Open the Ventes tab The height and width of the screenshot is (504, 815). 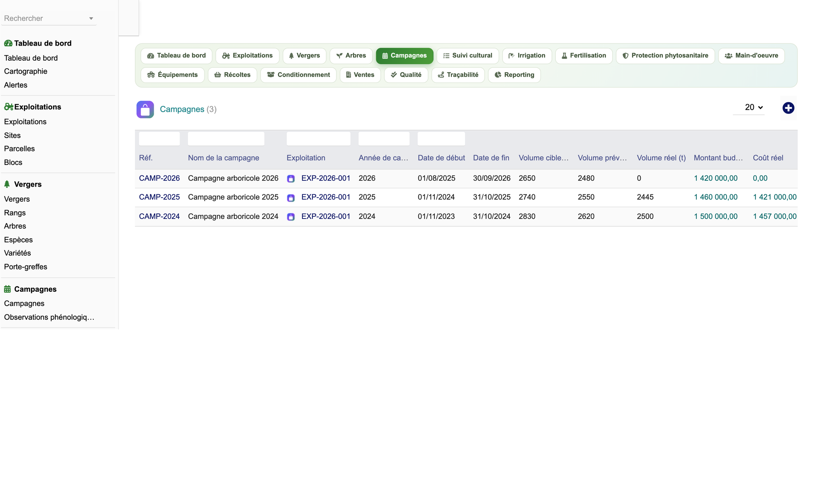360,75
